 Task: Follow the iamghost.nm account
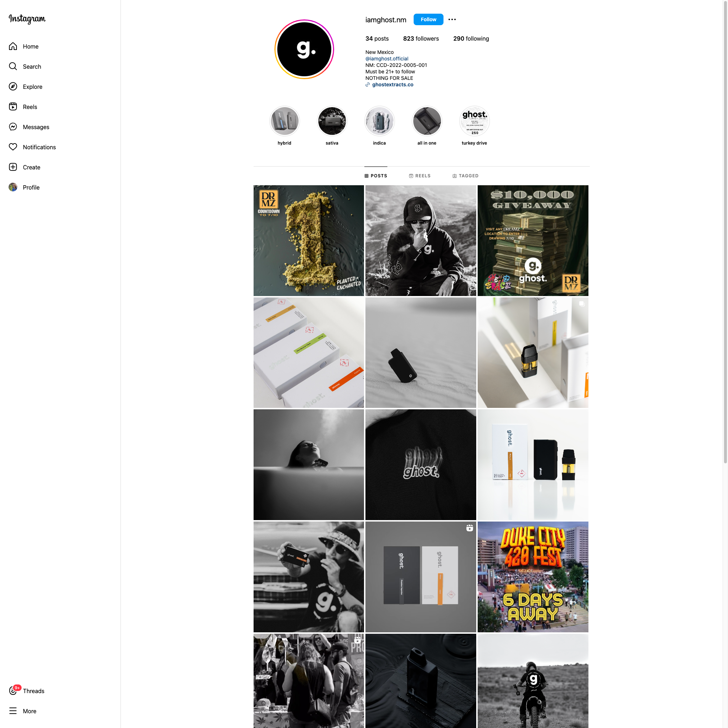428,19
